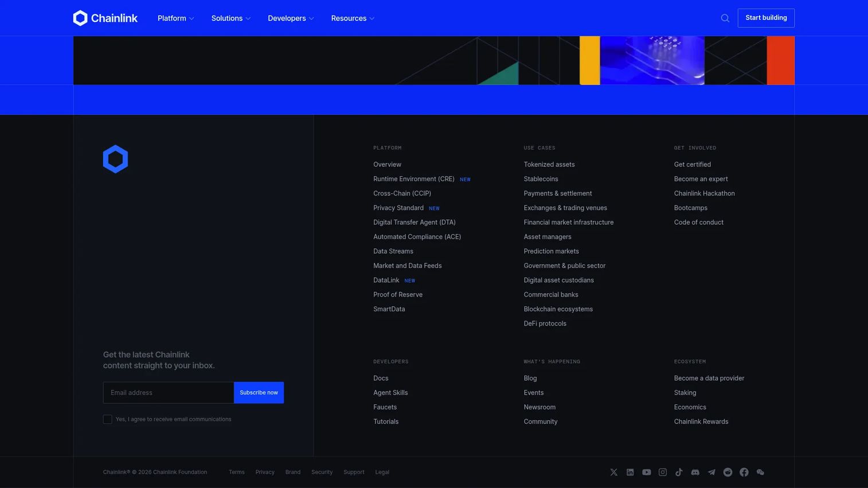The height and width of the screenshot is (488, 868).
Task: Click the Terms link in the bottom bar
Action: coord(237,473)
